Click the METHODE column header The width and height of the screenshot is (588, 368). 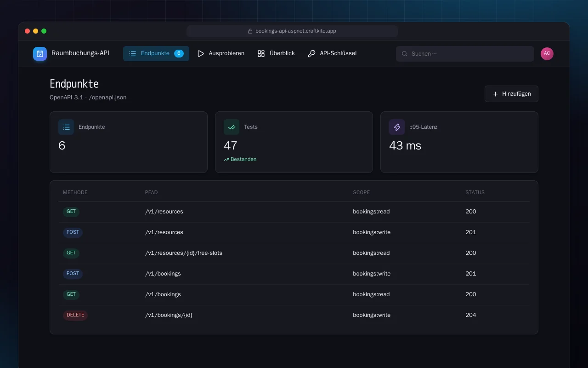point(75,192)
